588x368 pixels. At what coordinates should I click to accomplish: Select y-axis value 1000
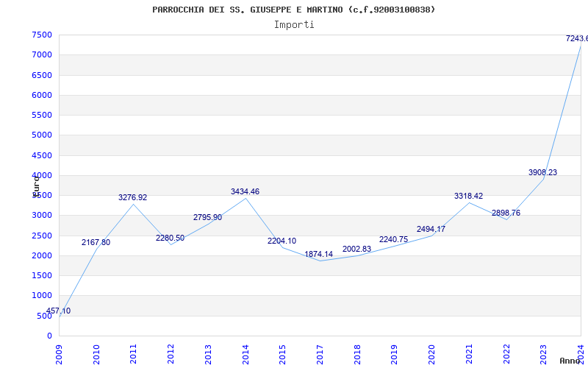point(42,296)
